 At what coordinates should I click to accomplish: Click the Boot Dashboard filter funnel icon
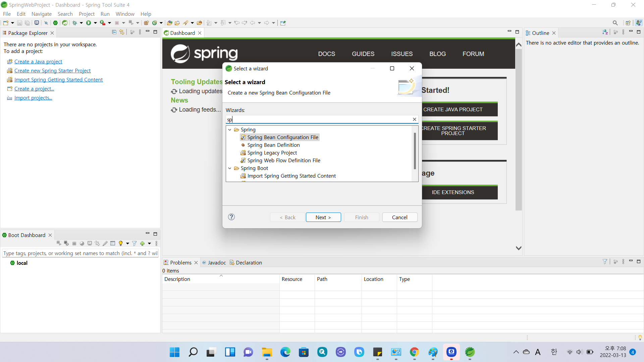point(135,243)
